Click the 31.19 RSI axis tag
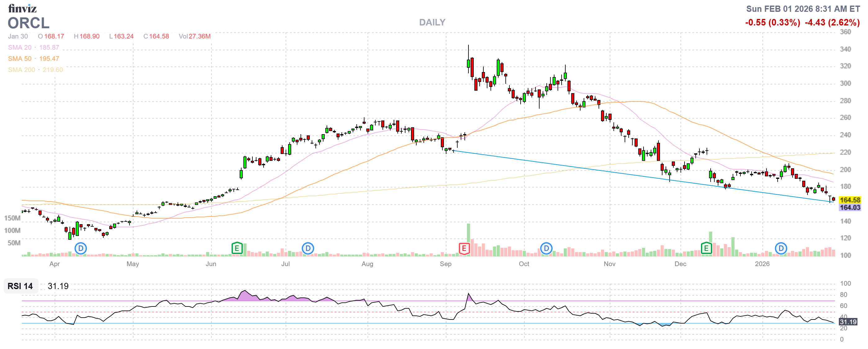 (x=848, y=322)
